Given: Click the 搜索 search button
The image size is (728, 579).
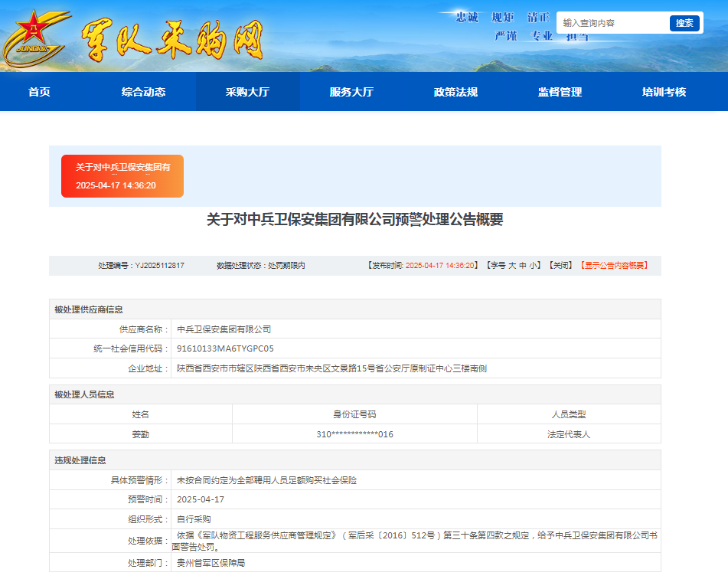Looking at the screenshot, I should 684,23.
